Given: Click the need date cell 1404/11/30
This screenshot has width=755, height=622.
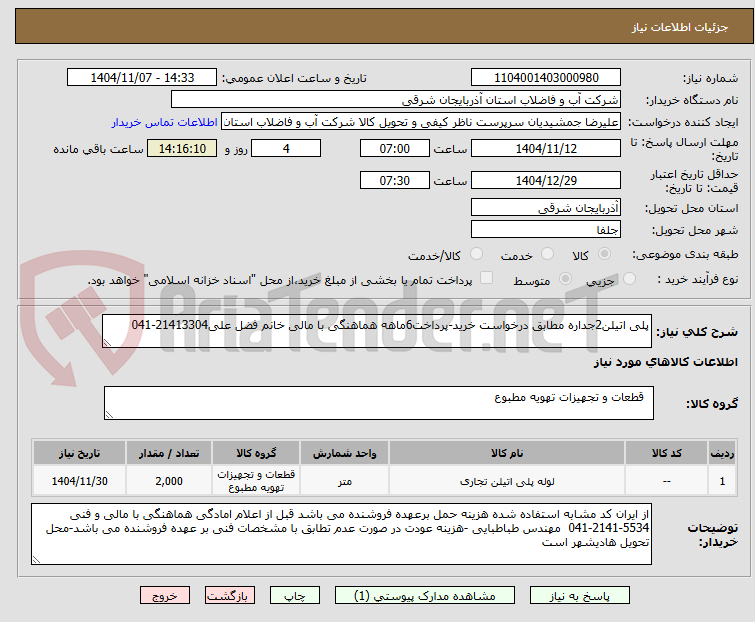Looking at the screenshot, I should (79, 481).
